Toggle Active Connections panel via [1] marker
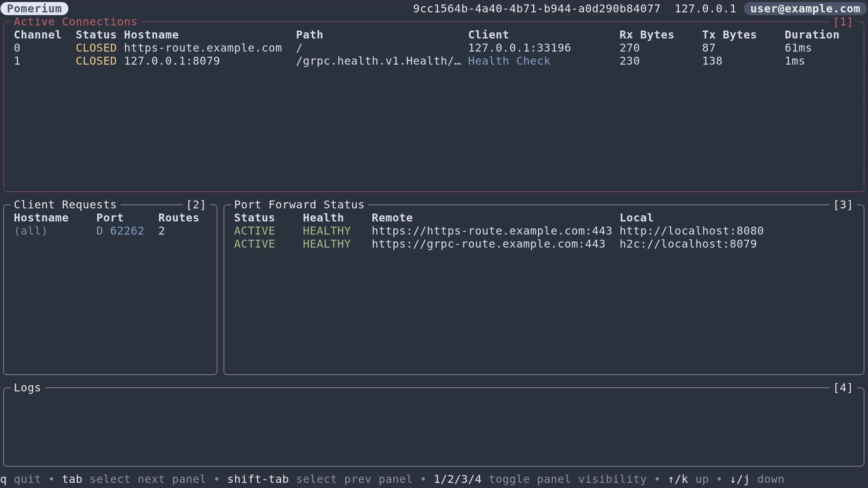 tap(843, 22)
